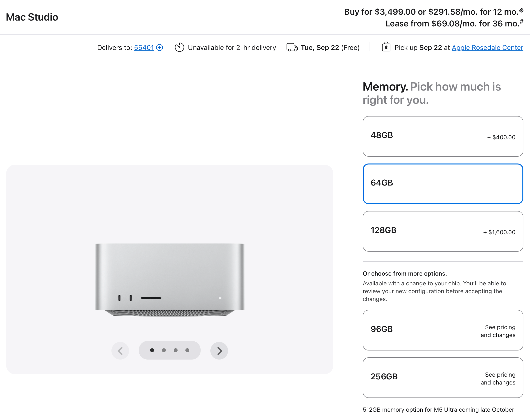Click the Mac Studio product image
The height and width of the screenshot is (420, 530).
click(x=170, y=280)
